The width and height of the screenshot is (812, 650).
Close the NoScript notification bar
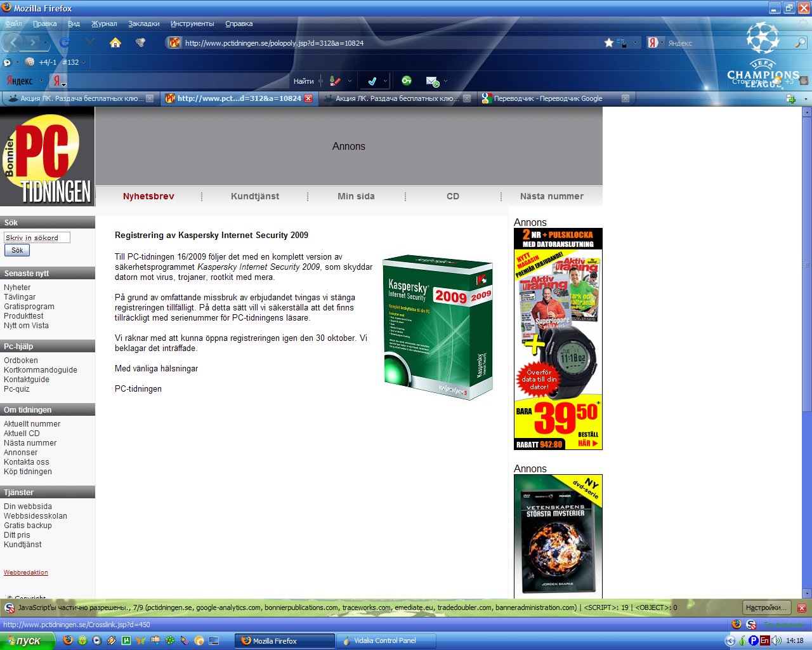801,607
